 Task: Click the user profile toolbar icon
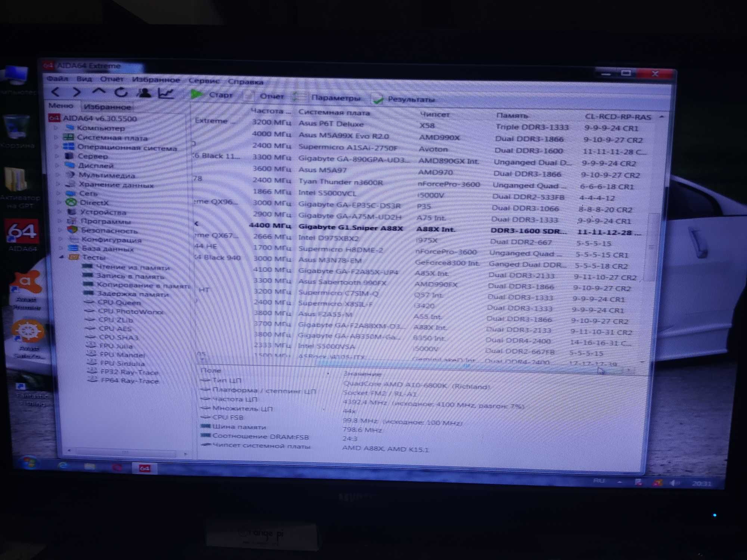(x=145, y=93)
